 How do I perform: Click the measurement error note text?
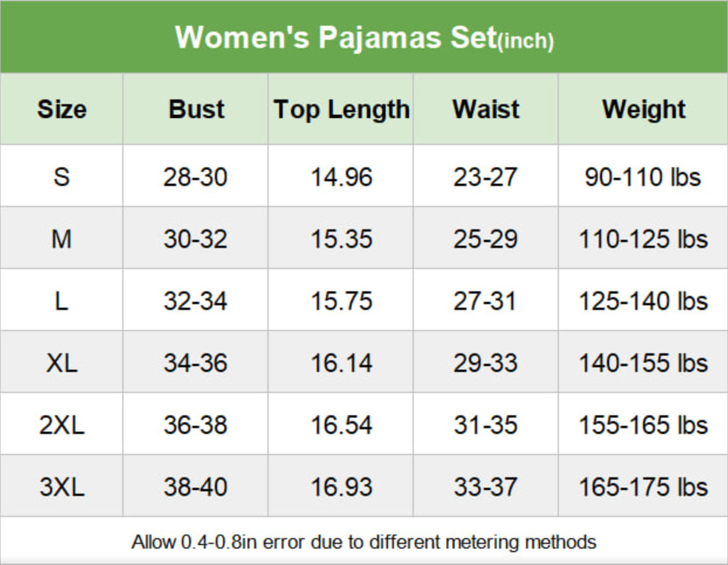point(364,542)
